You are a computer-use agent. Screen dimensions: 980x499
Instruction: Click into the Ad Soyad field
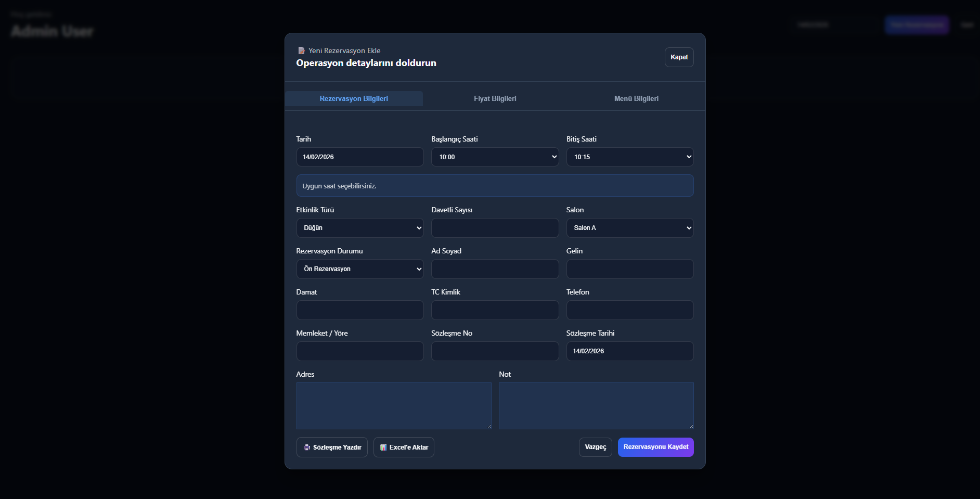point(495,269)
